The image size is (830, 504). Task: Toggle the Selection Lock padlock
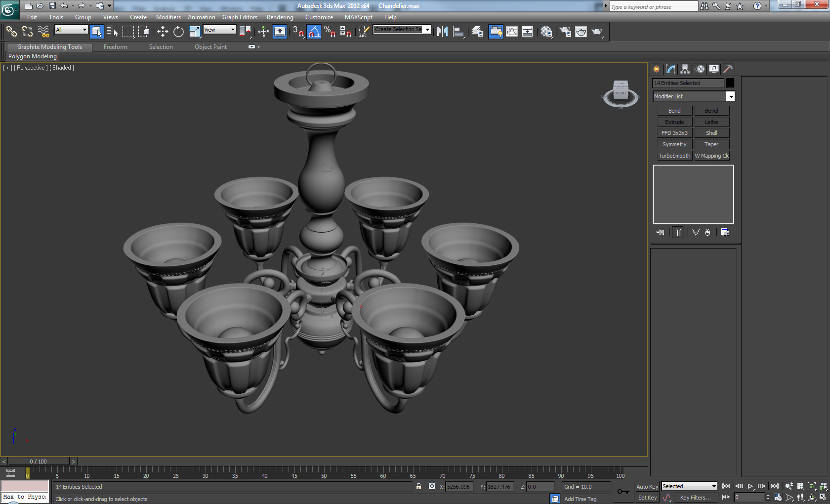click(418, 487)
